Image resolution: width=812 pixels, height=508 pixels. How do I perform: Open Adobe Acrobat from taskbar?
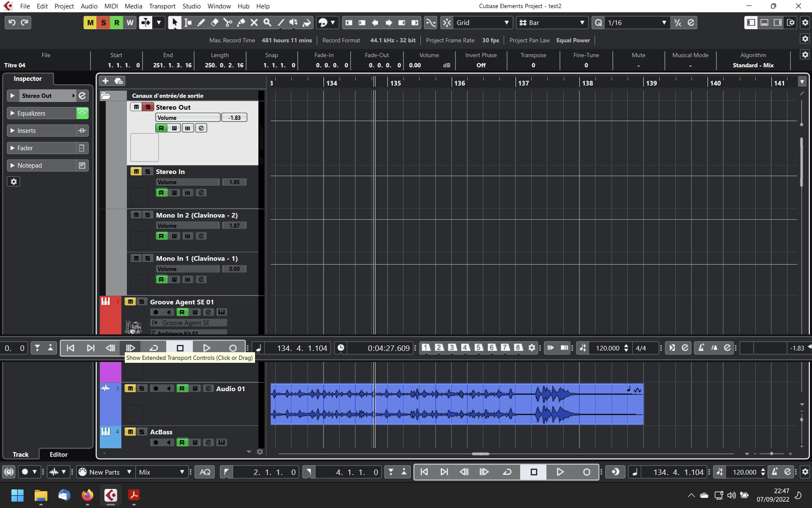pos(134,495)
